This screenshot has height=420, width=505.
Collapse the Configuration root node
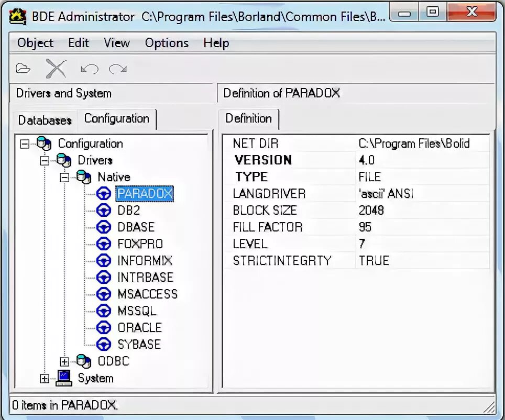(x=24, y=143)
